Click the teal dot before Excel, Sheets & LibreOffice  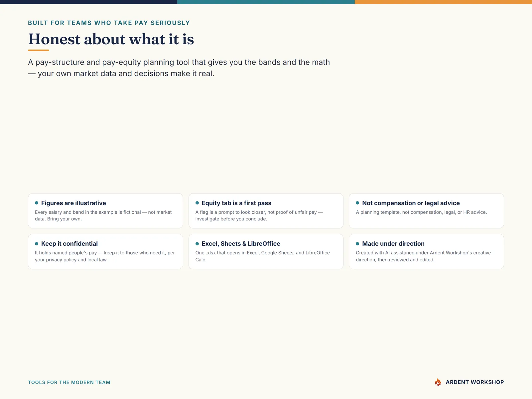pyautogui.click(x=197, y=244)
